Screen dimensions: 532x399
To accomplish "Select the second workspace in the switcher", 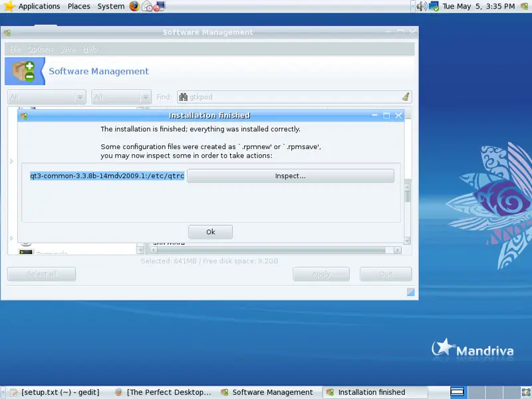I will point(477,392).
